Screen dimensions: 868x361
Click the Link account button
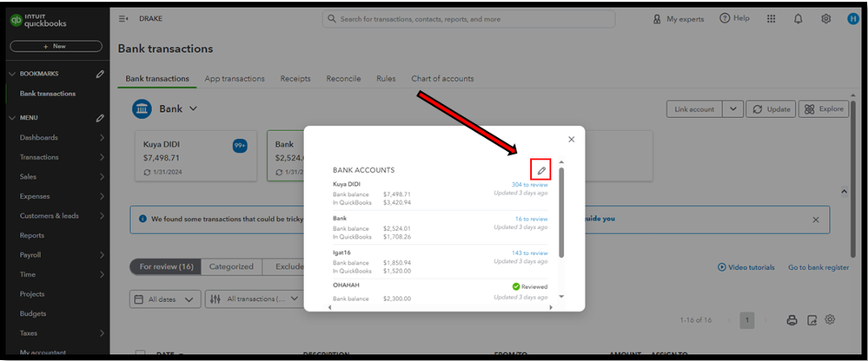coord(695,109)
